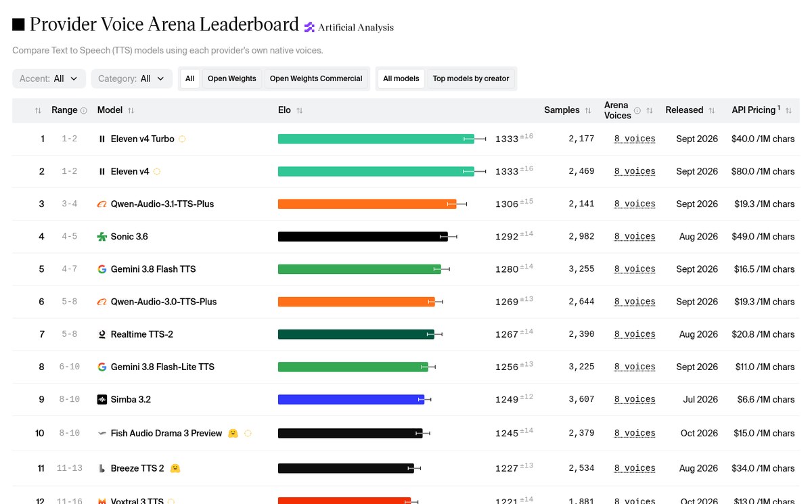
Task: Select the All models view
Action: [401, 78]
